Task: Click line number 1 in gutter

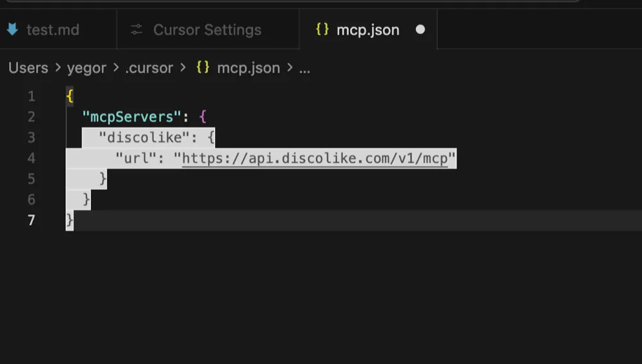Action: pos(32,97)
